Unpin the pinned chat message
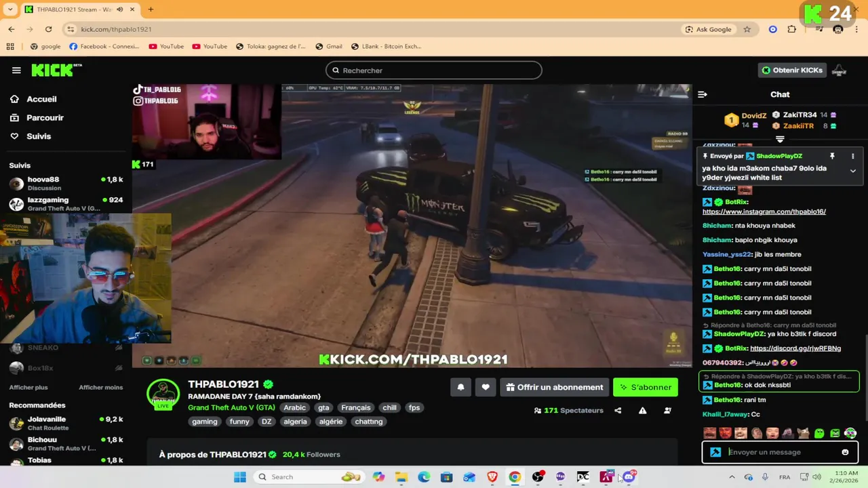868x488 pixels. pyautogui.click(x=832, y=157)
